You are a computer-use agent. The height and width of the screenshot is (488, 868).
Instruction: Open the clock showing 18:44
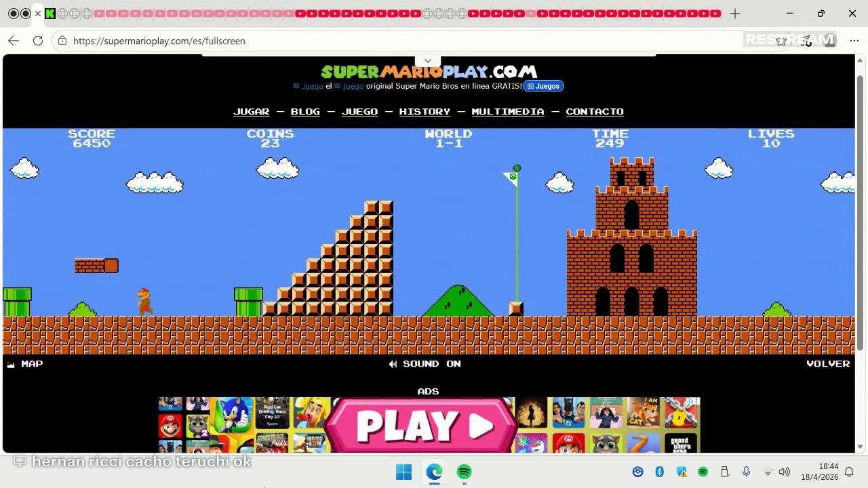click(820, 472)
